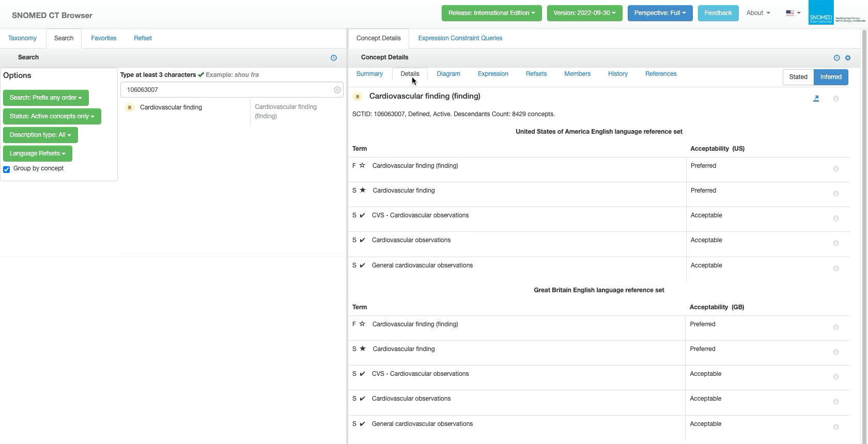Open info for US General cardiovascular observations
The width and height of the screenshot is (868, 444).
coord(836,268)
